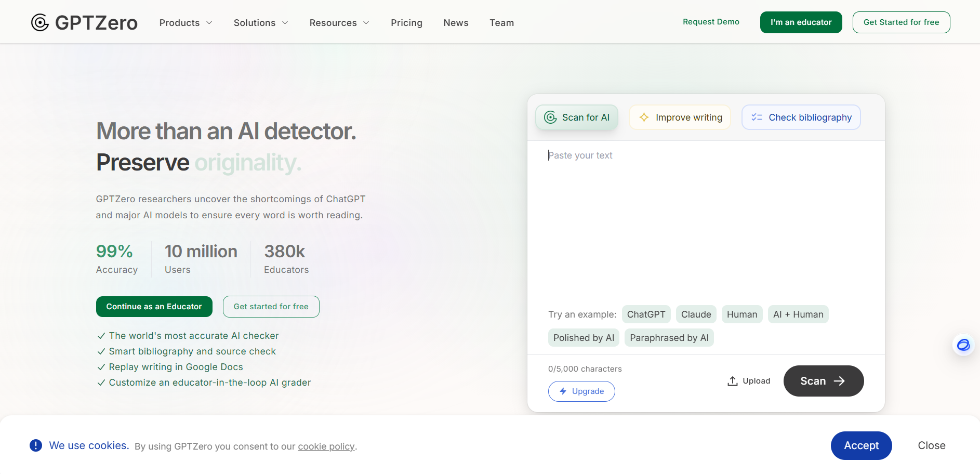Click Get Started for free in header

pos(901,22)
